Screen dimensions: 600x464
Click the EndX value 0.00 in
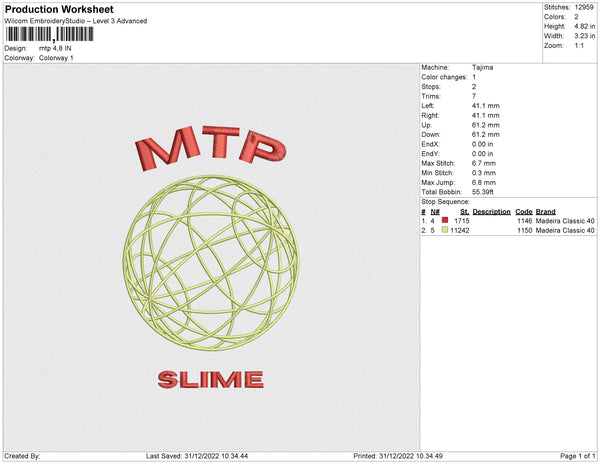[x=483, y=144]
